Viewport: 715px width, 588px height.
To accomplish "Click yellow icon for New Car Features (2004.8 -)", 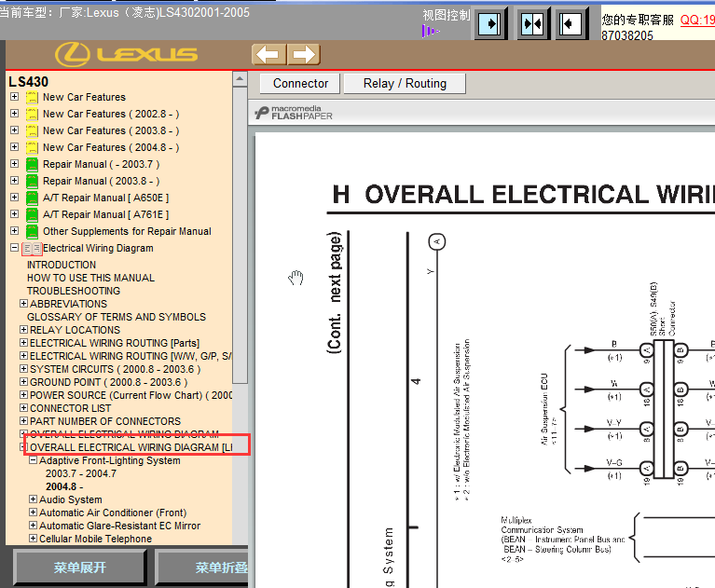I will pos(32,147).
